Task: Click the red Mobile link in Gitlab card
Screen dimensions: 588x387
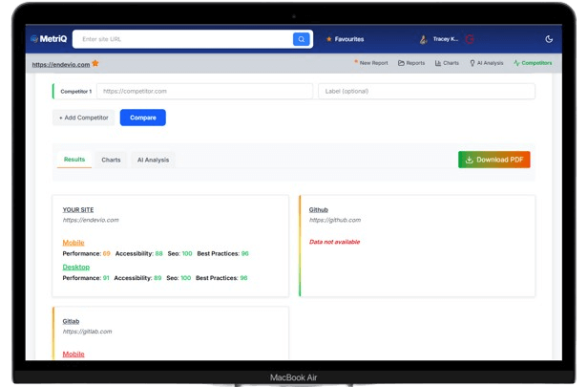Action: (73, 354)
